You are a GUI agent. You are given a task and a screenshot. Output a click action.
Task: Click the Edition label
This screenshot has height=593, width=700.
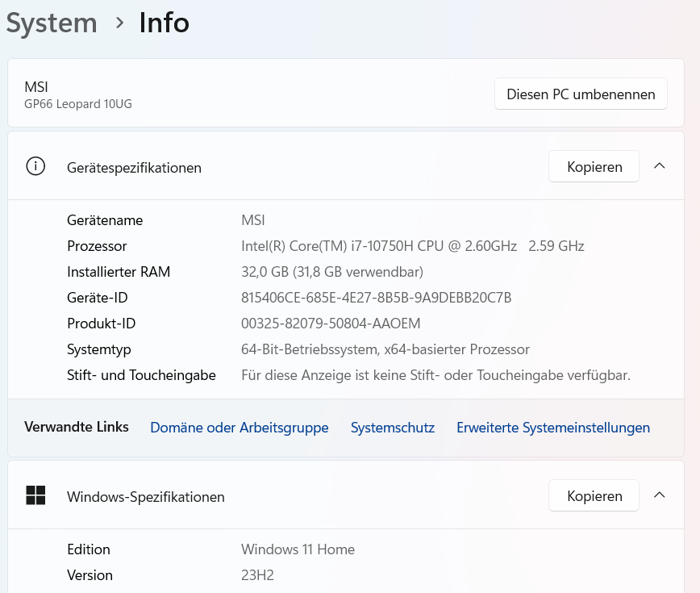coord(89,549)
